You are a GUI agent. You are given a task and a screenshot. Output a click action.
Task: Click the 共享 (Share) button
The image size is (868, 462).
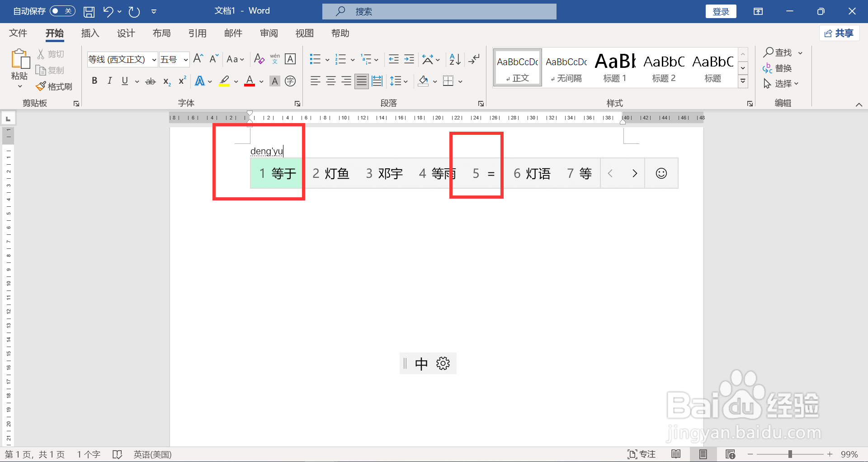tap(839, 33)
